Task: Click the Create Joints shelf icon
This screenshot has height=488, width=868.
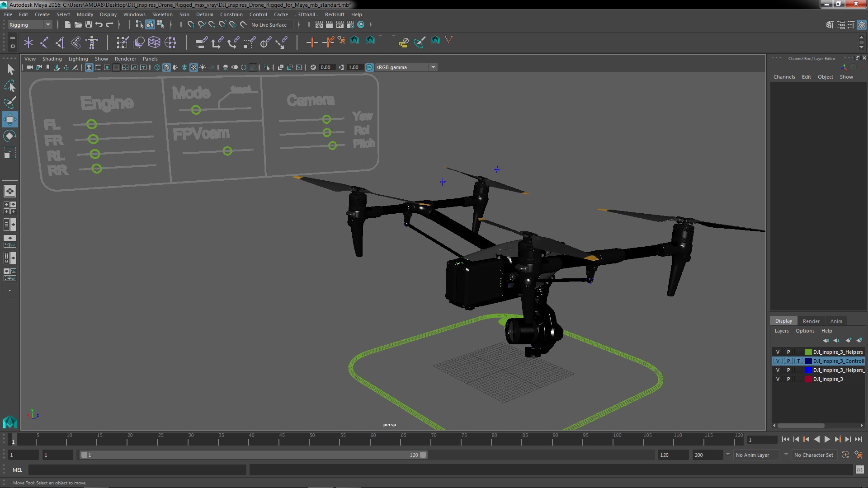Action: click(44, 42)
